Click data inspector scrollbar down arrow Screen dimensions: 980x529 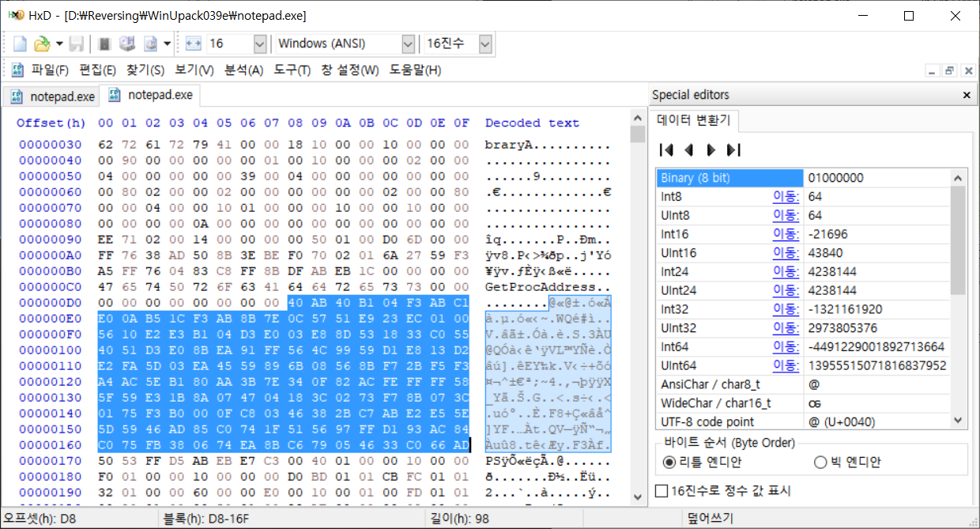pos(958,421)
